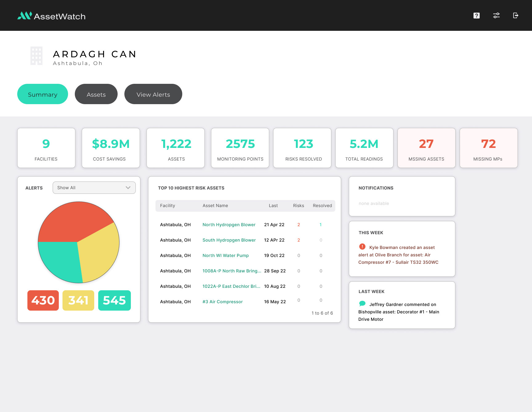The image size is (532, 412).
Task: Click the '28 Sep 22' date cell
Action: tap(275, 271)
